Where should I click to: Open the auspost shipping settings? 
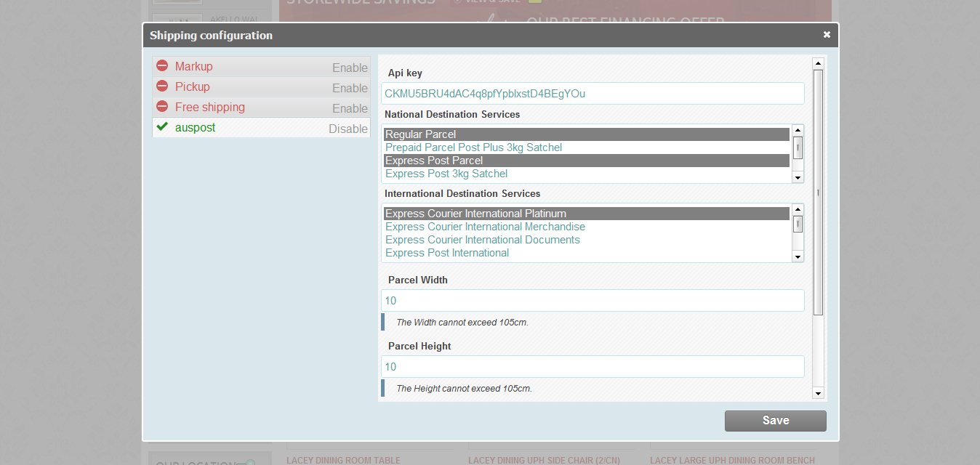(x=196, y=127)
